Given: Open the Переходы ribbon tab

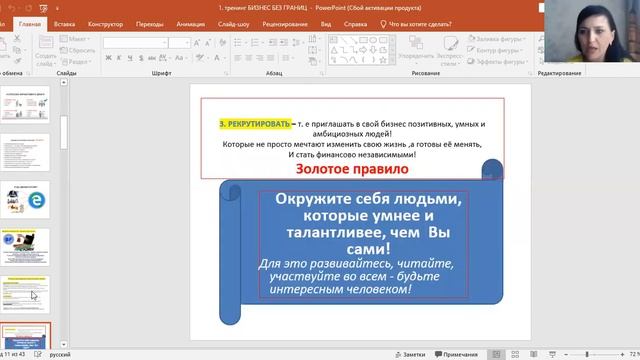Looking at the screenshot, I should [149, 24].
